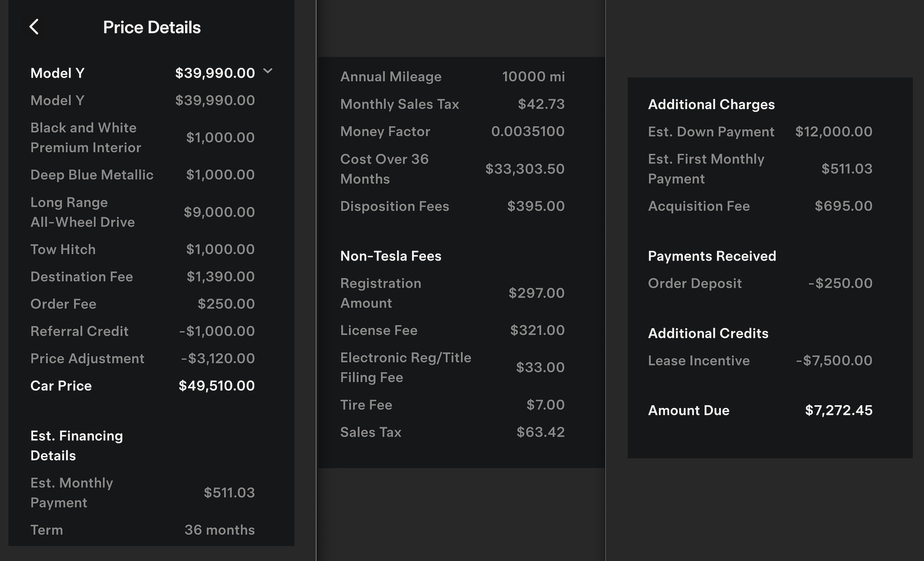Image resolution: width=924 pixels, height=561 pixels.
Task: Click the bold Model Y $39,990.00 total
Action: coord(215,73)
